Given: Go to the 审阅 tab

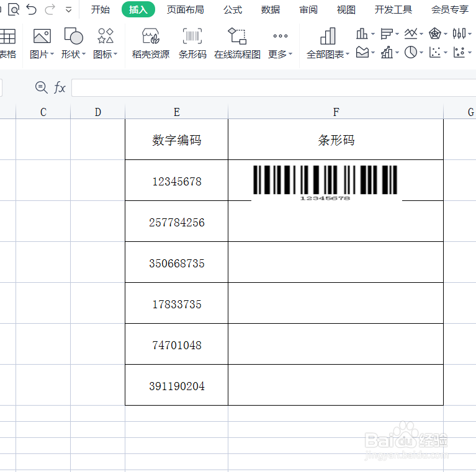Looking at the screenshot, I should click(308, 10).
